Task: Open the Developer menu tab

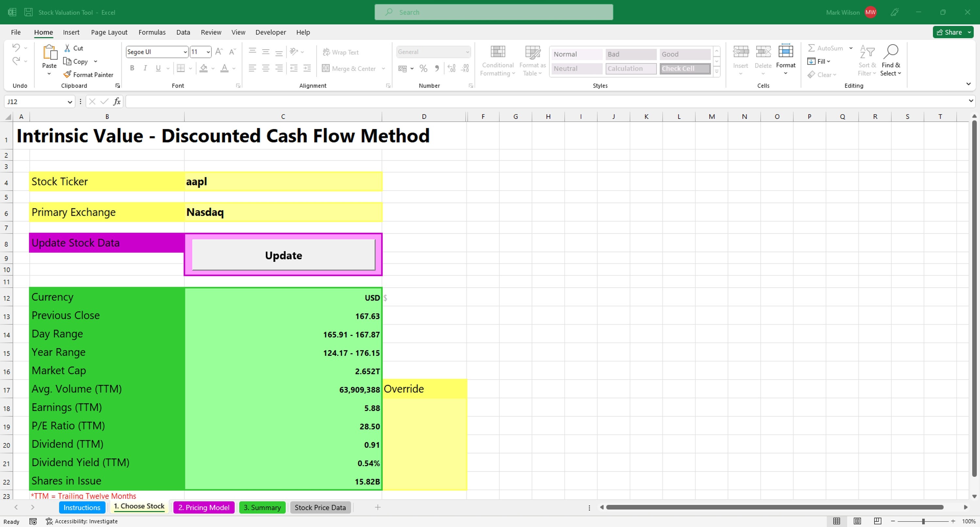Action: click(x=270, y=32)
